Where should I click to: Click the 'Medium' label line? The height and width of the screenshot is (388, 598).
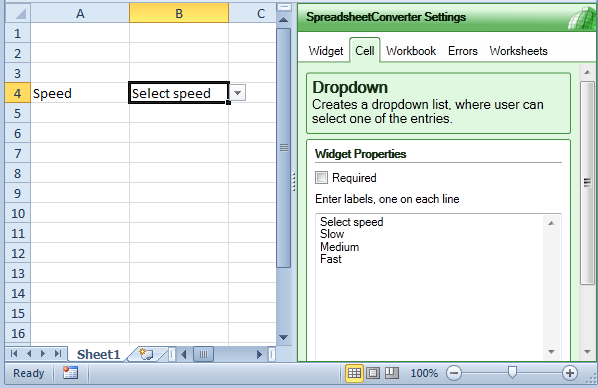(x=339, y=247)
